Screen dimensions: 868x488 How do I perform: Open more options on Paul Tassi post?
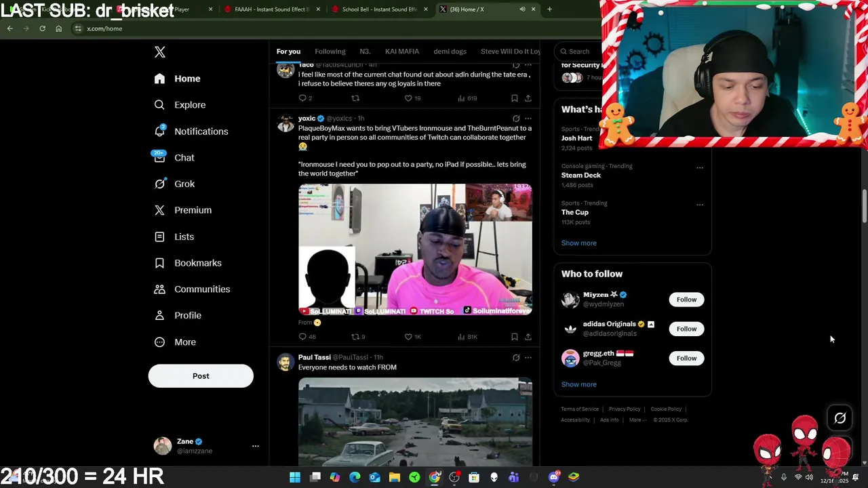coord(528,357)
